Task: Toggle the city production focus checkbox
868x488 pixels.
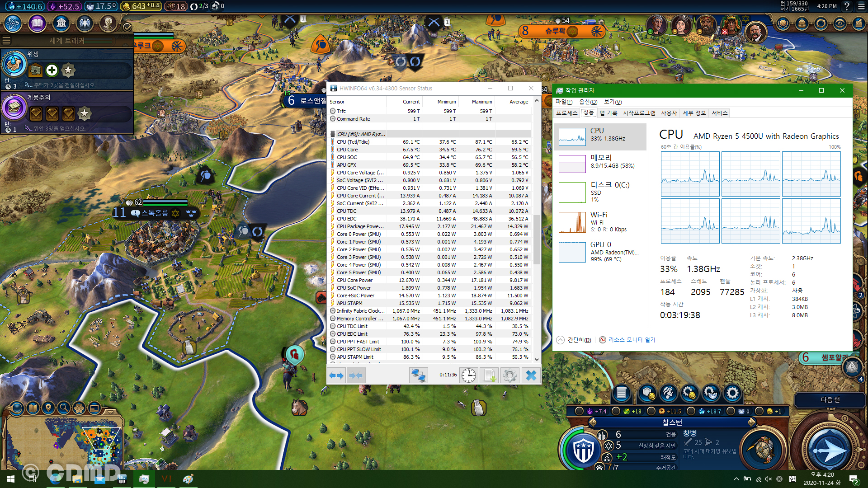Action: [x=651, y=411]
